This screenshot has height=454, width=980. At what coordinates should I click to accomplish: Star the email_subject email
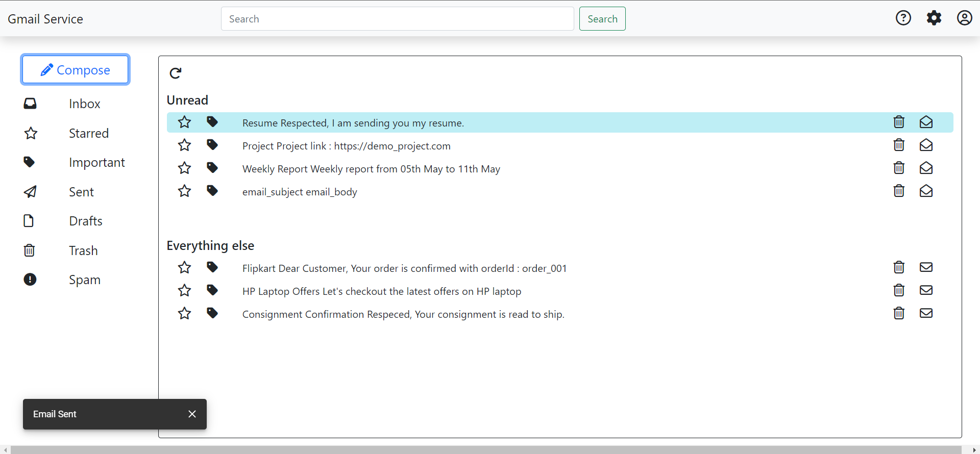pyautogui.click(x=184, y=191)
